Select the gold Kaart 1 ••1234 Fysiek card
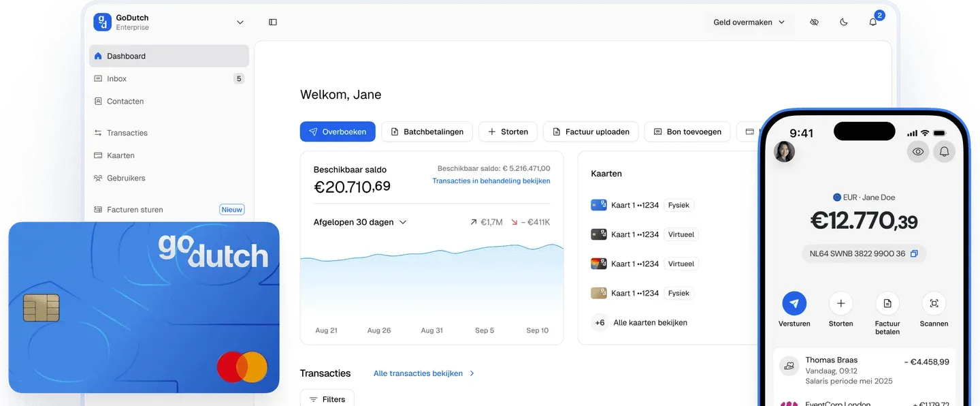 pos(643,293)
